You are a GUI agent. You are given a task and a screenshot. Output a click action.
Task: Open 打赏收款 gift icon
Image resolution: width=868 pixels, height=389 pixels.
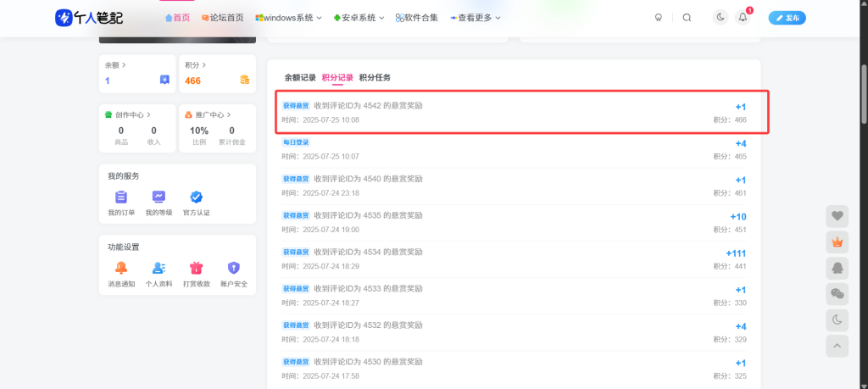[x=196, y=268]
